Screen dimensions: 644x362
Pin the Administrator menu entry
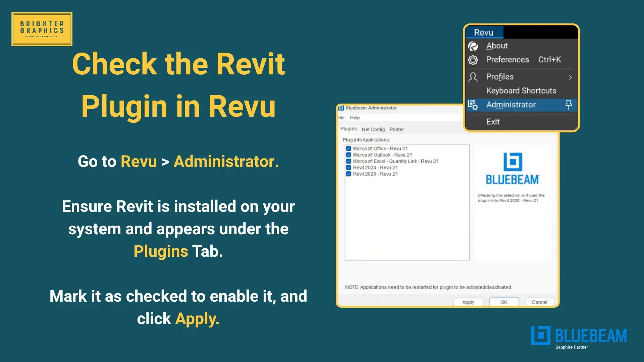(569, 105)
